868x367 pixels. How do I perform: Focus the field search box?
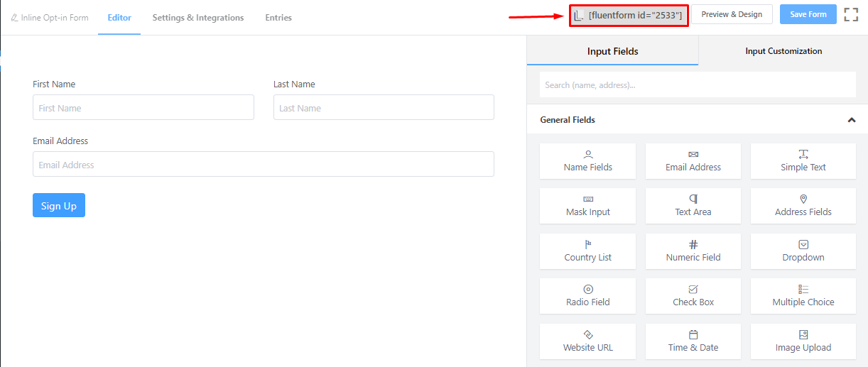point(698,84)
